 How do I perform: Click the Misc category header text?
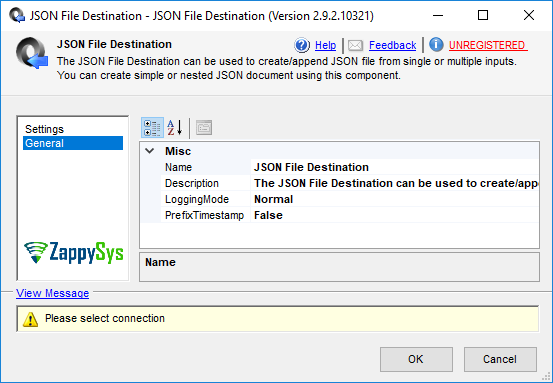[x=178, y=151]
